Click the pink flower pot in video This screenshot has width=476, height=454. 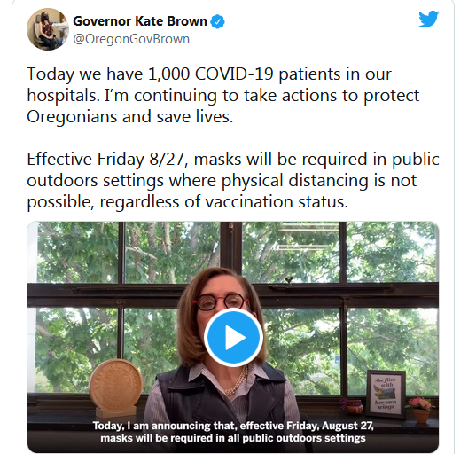pos(421,410)
